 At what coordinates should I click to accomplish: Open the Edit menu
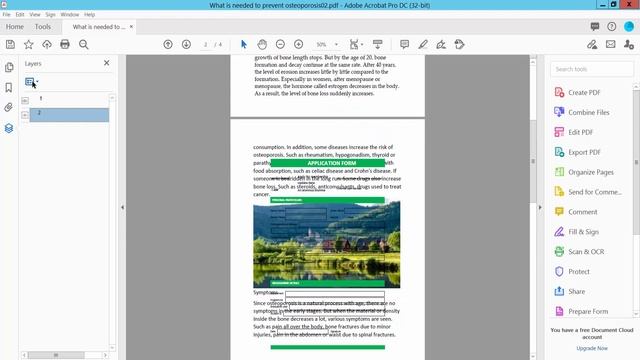click(20, 14)
